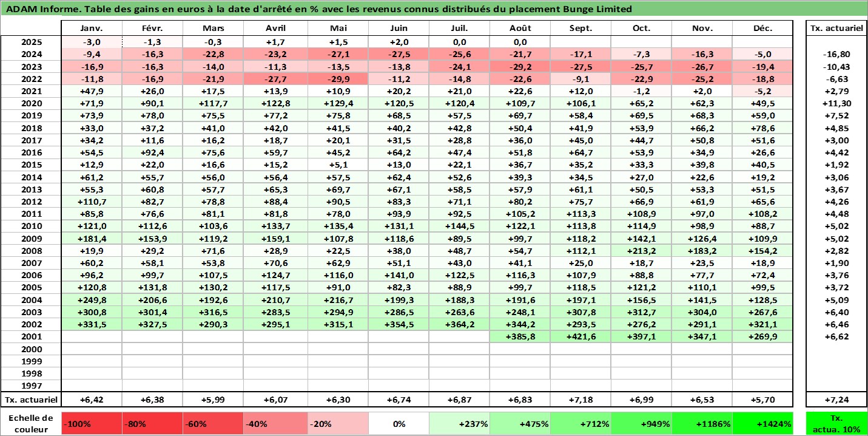868x436 pixels.
Task: Select the 2023 Août cell showing -29,2
Action: tap(520, 67)
